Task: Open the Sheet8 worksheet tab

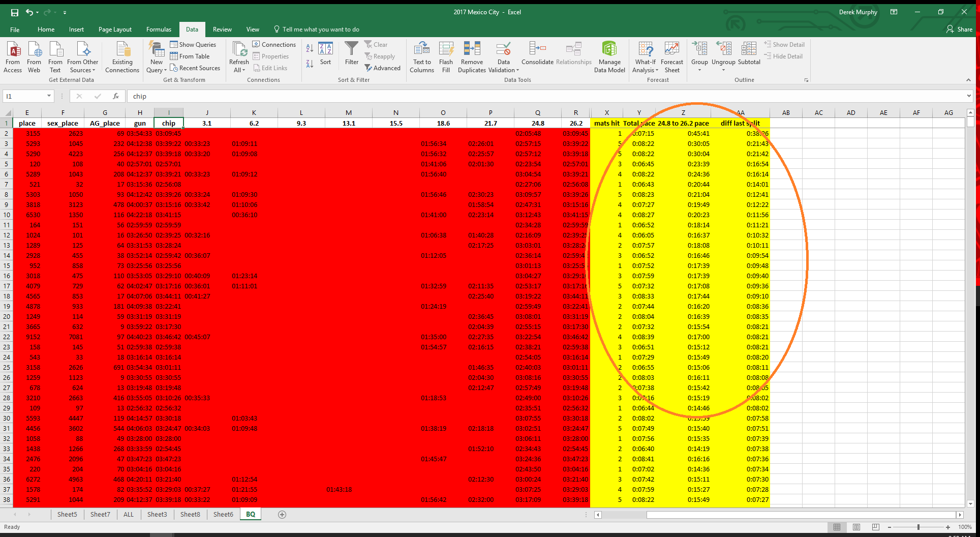Action: pos(190,515)
